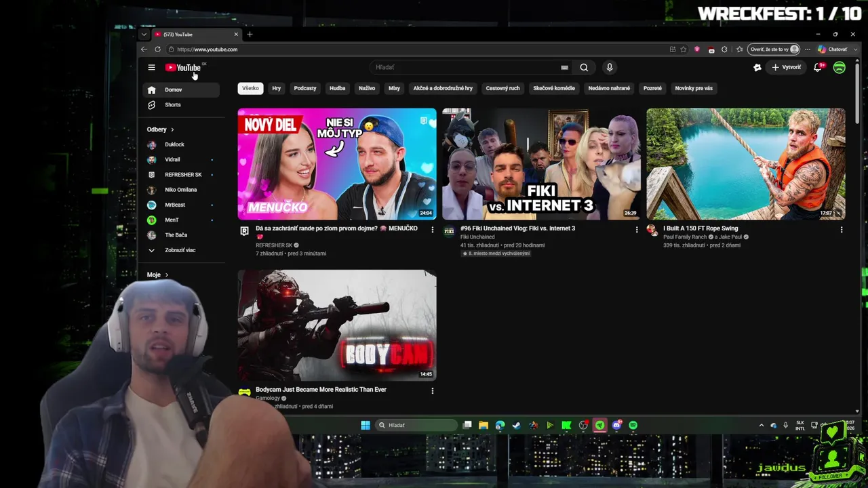
Task: Play the MENUČKO video thumbnail
Action: [337, 164]
